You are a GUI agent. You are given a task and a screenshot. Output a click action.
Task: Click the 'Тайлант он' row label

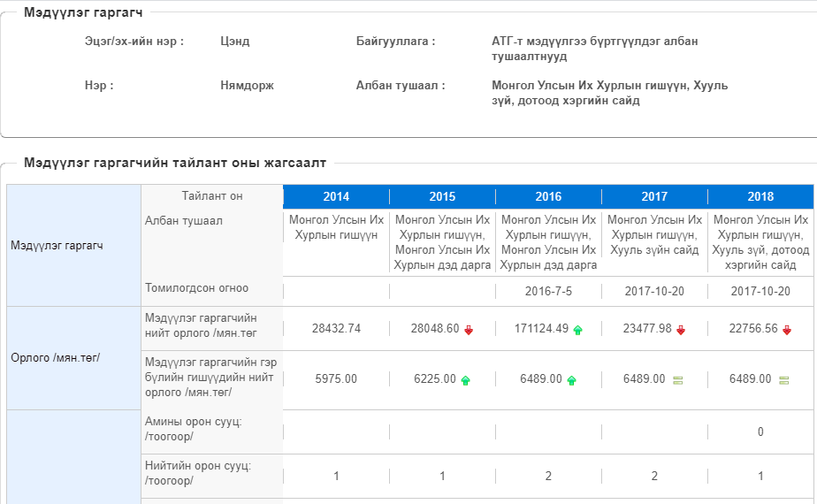coord(212,196)
